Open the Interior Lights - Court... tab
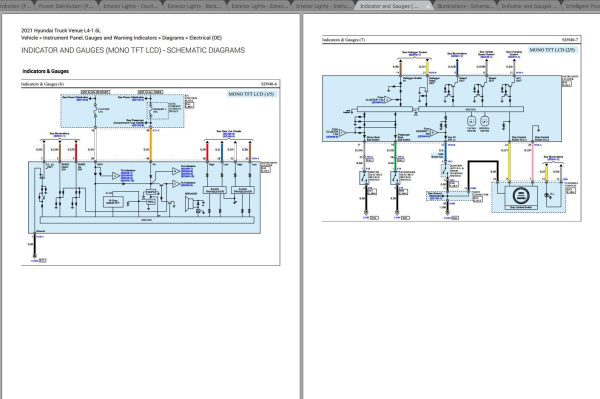This screenshot has height=399, width=600. 130,6
